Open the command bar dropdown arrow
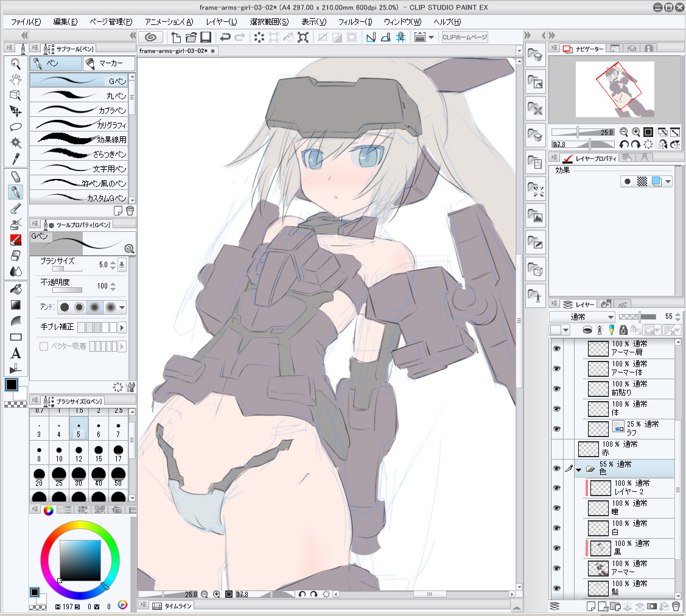The width and height of the screenshot is (686, 616). pos(432,37)
